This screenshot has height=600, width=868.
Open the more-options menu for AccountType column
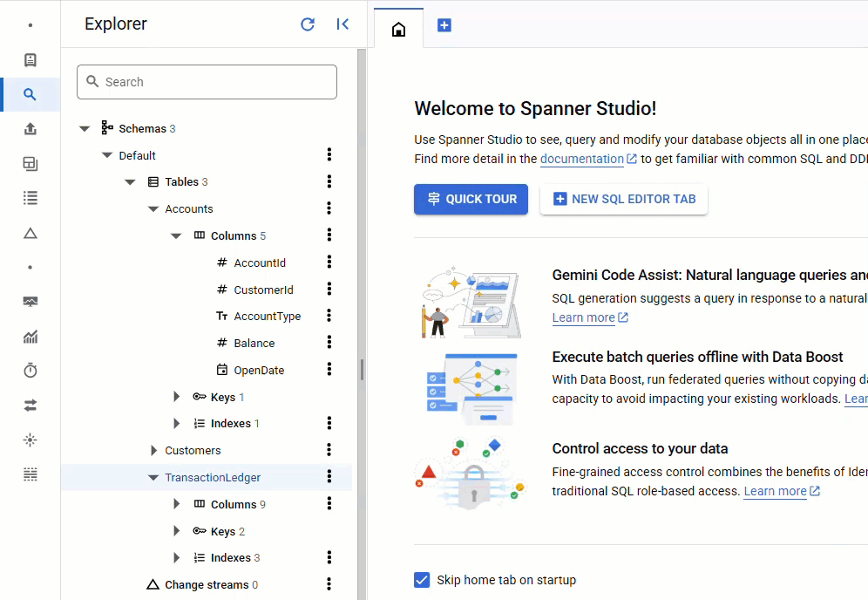coord(329,316)
